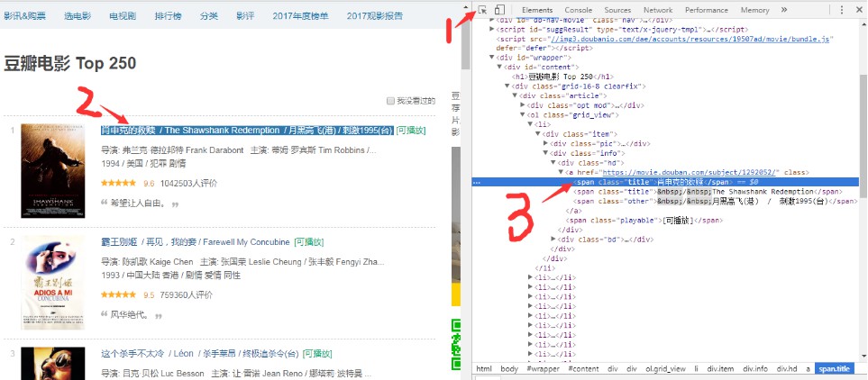The height and width of the screenshot is (380, 868).
Task: Expand the div class="pic" node
Action: pyautogui.click(x=546, y=144)
